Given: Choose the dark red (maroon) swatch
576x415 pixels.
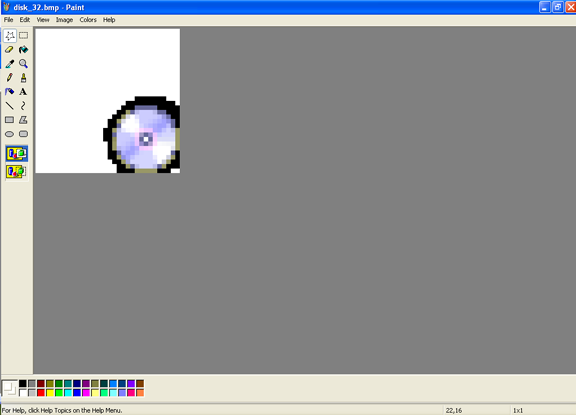Looking at the screenshot, I should 41,384.
